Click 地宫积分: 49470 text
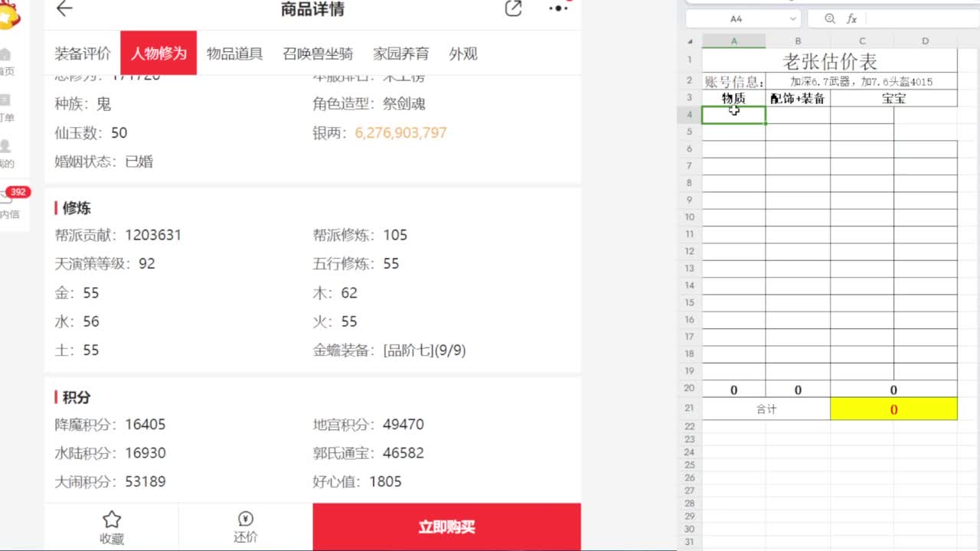980x551 pixels. pyautogui.click(x=368, y=424)
